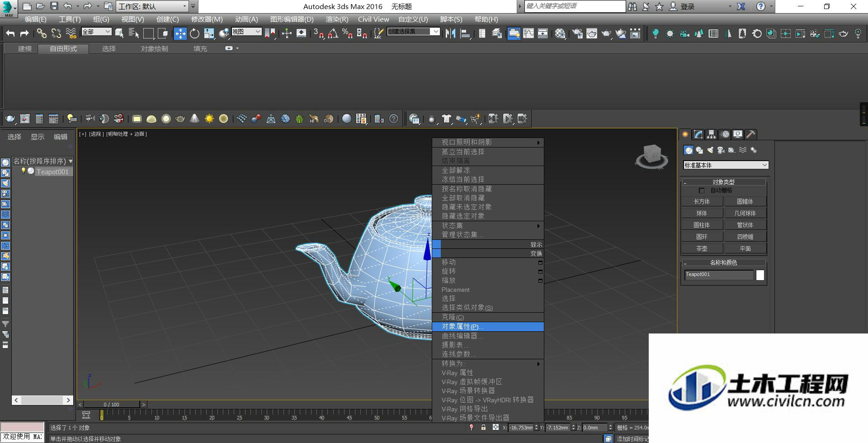This screenshot has width=868, height=443.
Task: Open the Hierarchy command panel tab
Action: (712, 134)
